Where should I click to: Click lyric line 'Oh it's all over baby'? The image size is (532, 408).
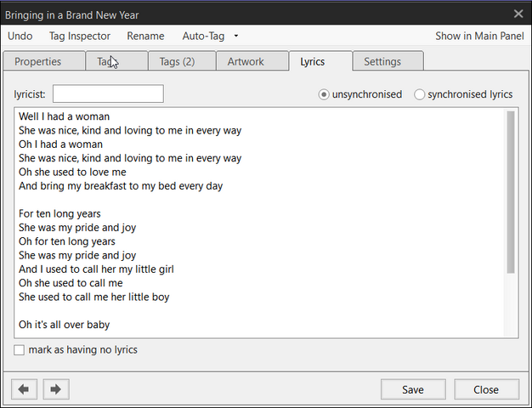click(64, 325)
